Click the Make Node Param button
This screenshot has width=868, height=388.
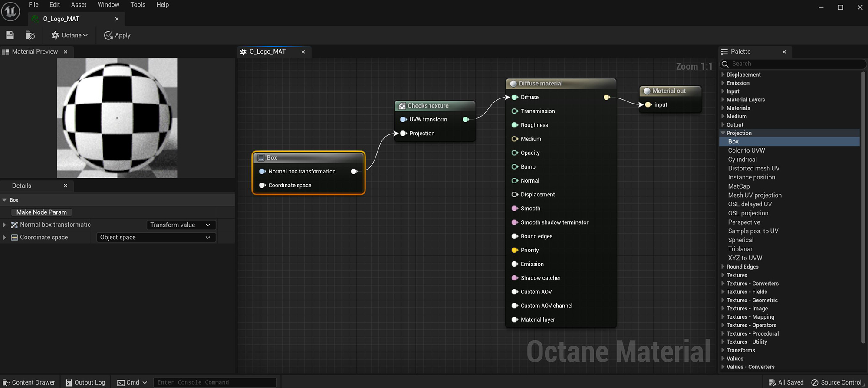coord(42,212)
